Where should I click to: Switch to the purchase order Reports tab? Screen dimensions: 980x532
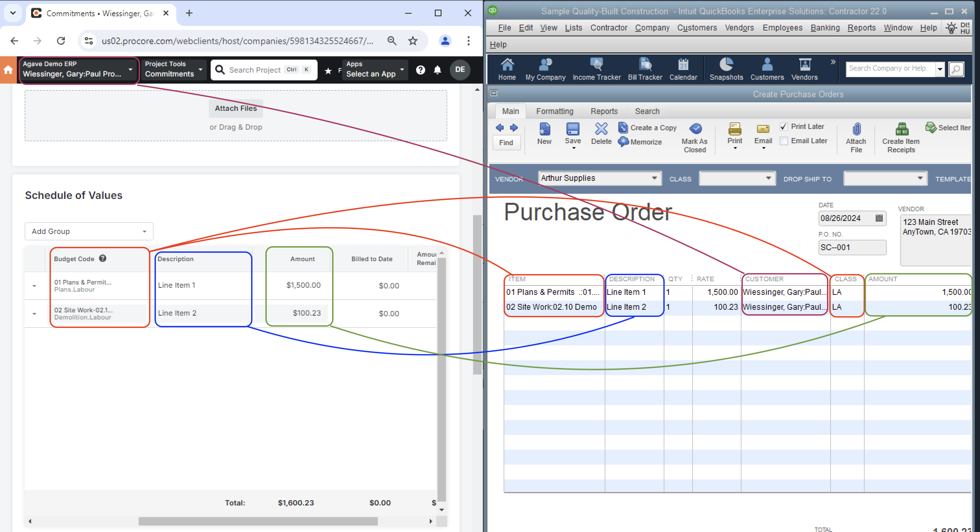point(604,111)
